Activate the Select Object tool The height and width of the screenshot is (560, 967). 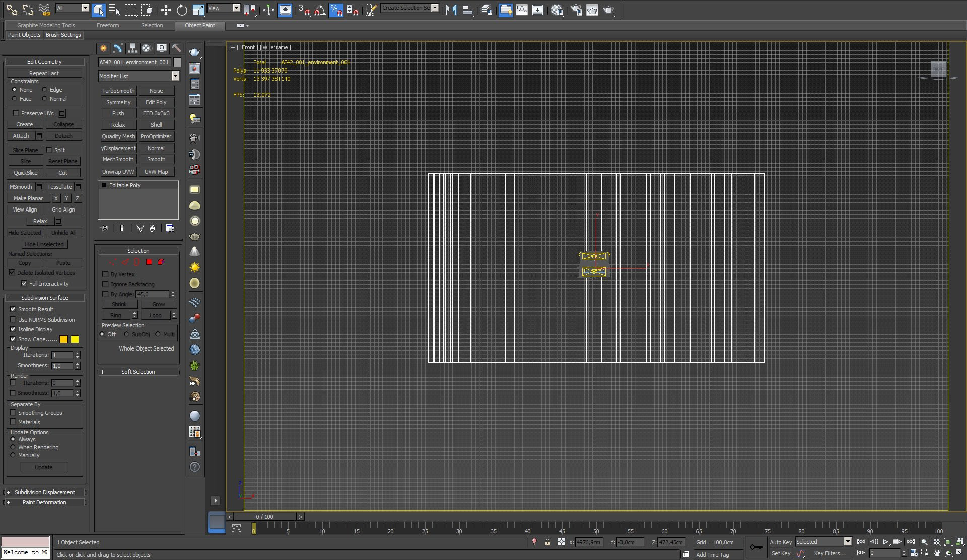tap(99, 9)
